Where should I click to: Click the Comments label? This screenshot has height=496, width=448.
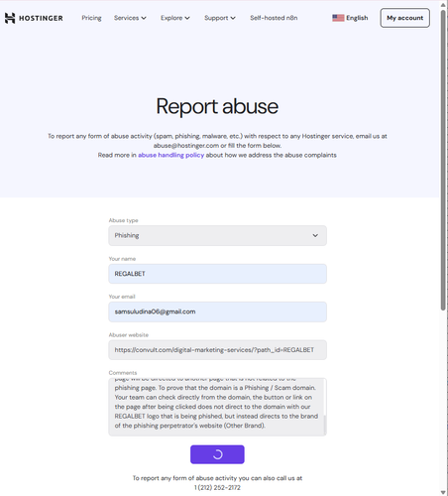pos(123,373)
